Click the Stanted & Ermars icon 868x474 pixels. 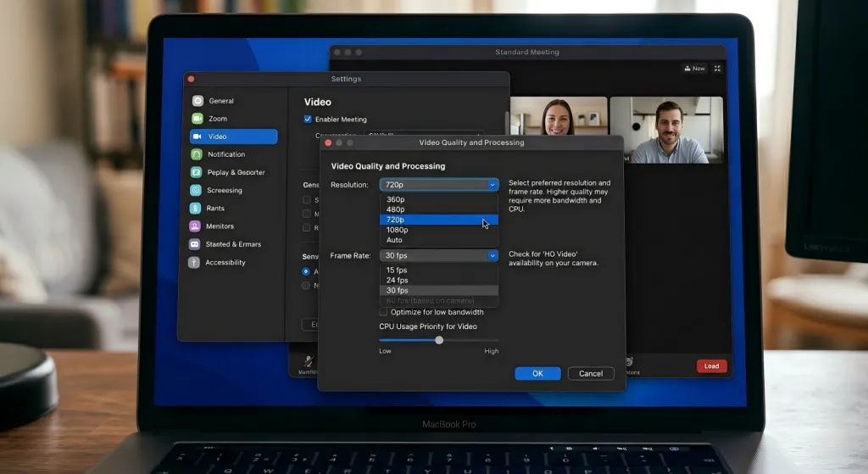click(x=194, y=244)
